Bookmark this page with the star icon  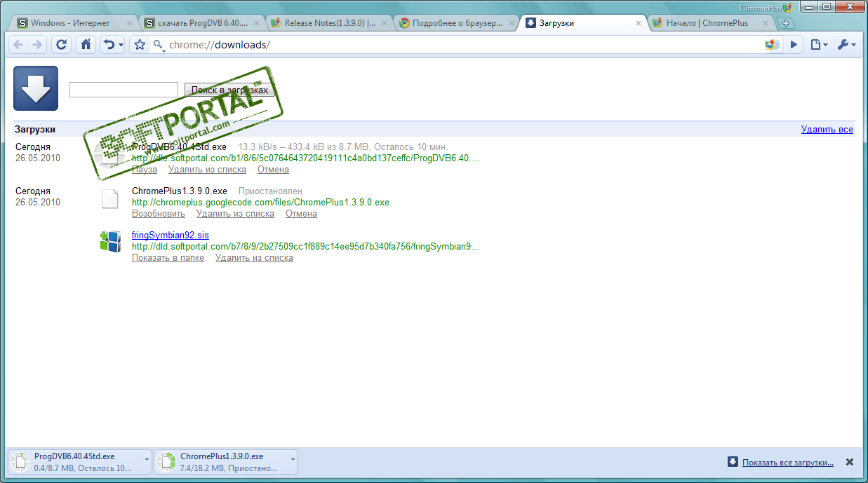(139, 45)
